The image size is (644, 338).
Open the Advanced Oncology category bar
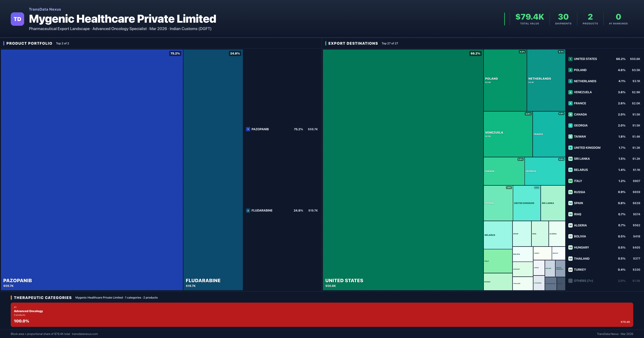(322, 315)
